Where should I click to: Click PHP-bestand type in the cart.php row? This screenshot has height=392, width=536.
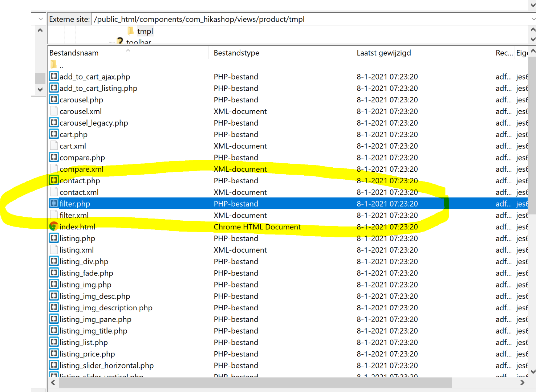[236, 135]
